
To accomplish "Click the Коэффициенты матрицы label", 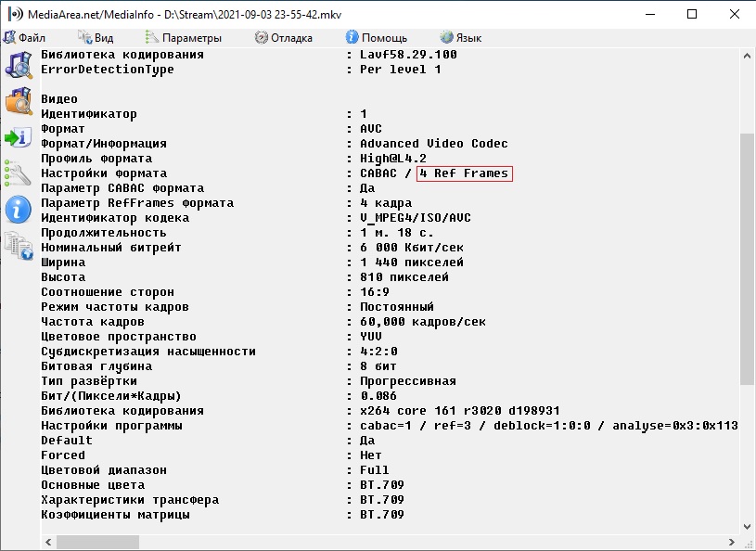I will 115,515.
